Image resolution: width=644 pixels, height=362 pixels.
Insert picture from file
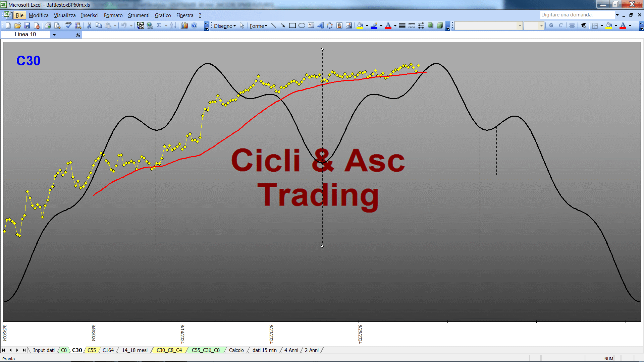coord(348,25)
